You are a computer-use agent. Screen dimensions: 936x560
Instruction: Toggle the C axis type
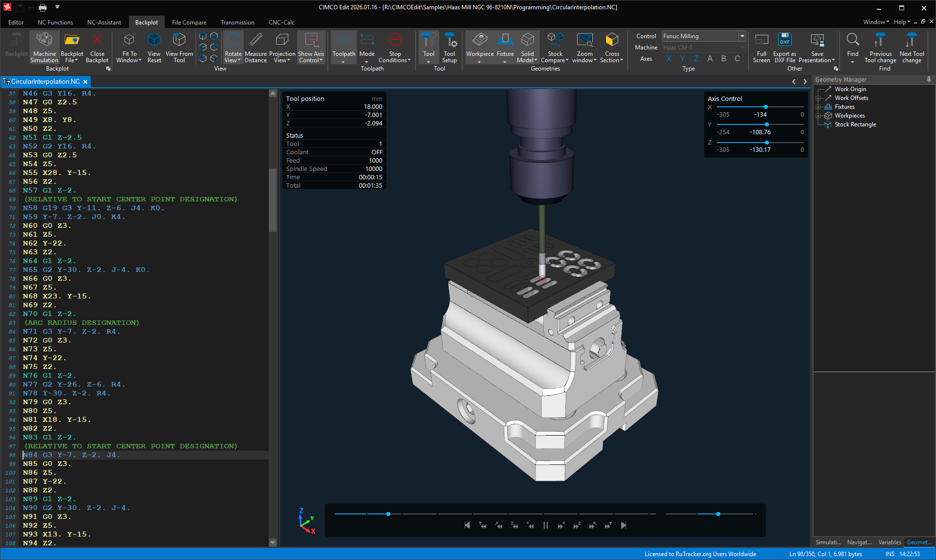tap(737, 59)
